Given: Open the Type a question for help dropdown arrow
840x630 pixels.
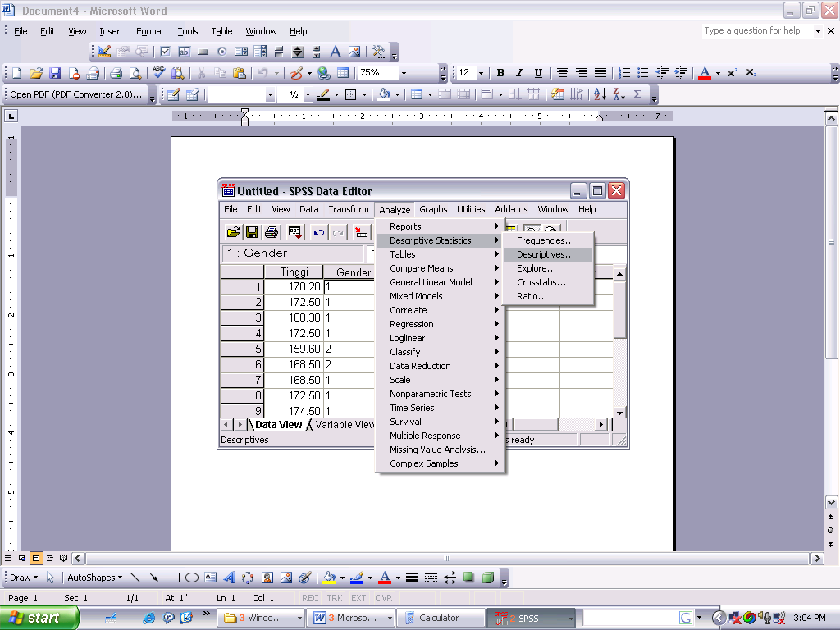Looking at the screenshot, I should tap(818, 31).
